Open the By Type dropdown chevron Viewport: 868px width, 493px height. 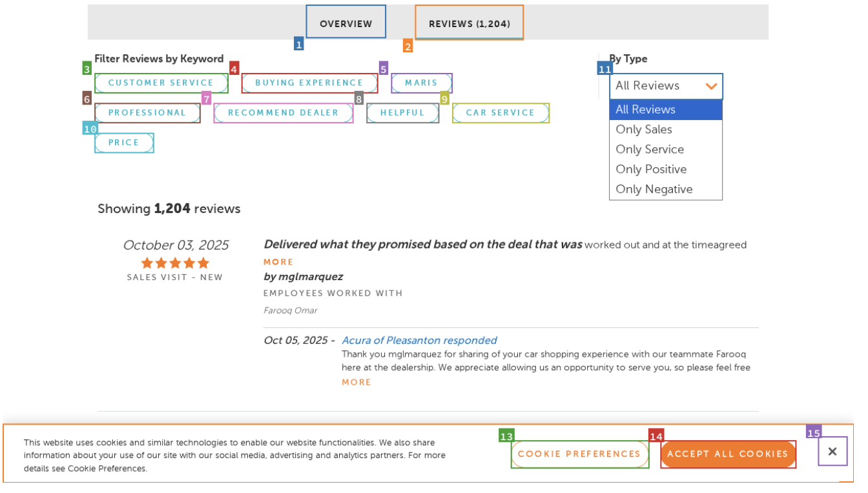pyautogui.click(x=710, y=86)
